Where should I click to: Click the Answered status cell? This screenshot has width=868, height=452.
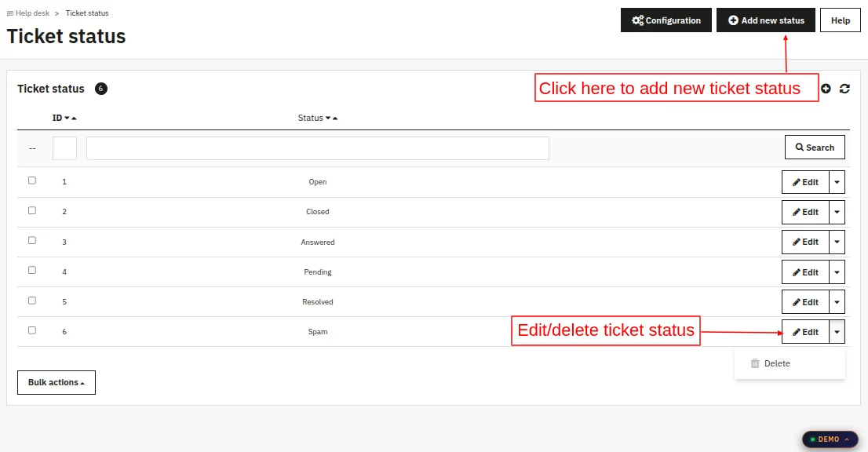pyautogui.click(x=318, y=242)
